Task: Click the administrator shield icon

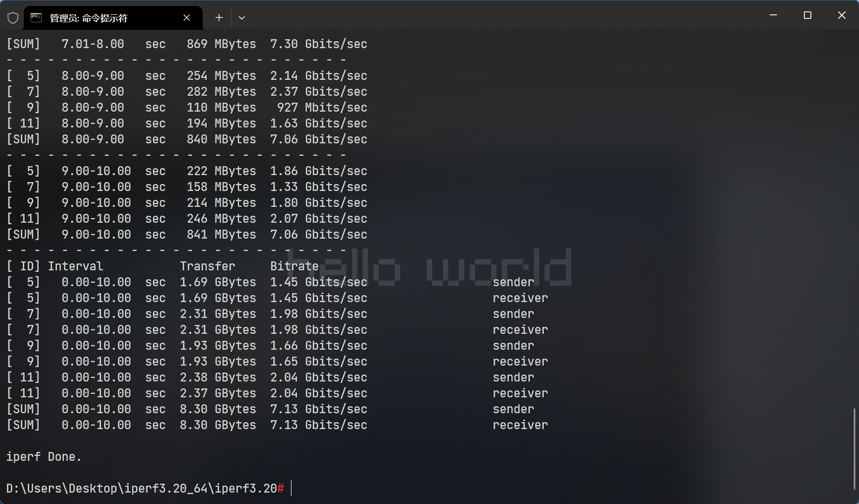Action: (13, 18)
